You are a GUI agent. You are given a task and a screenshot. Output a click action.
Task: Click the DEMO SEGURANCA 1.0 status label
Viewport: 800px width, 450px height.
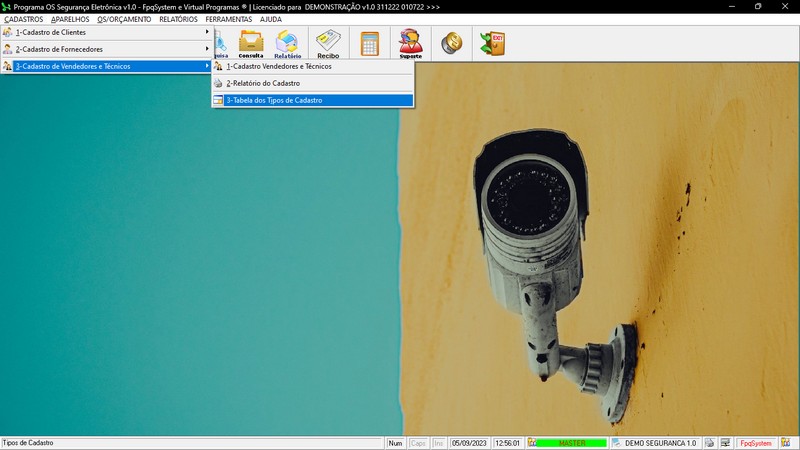[659, 443]
